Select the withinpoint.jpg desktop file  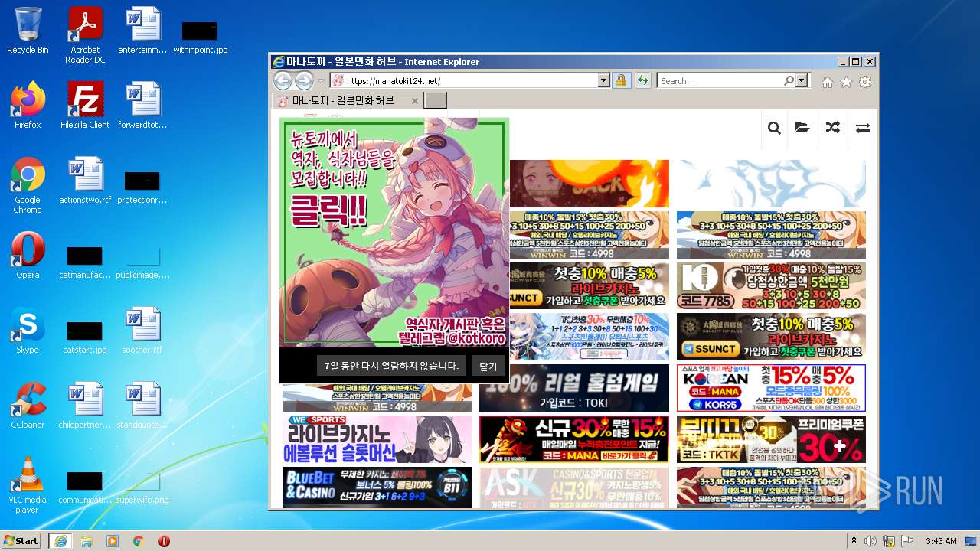200,37
